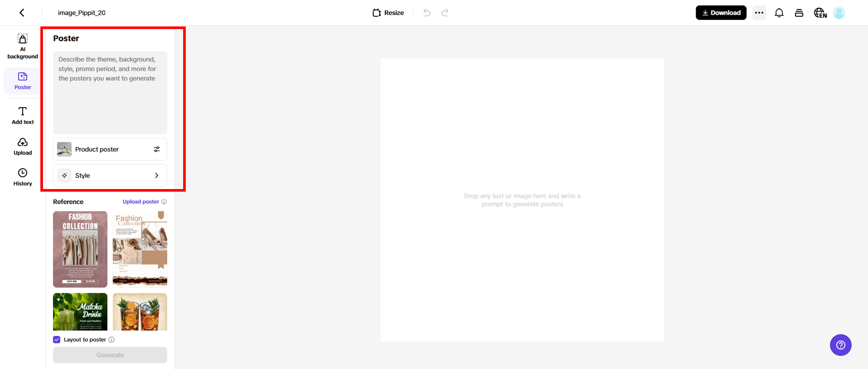Screen dimensions: 868x369
Task: Toggle the Layout to poster checkbox
Action: tap(56, 340)
